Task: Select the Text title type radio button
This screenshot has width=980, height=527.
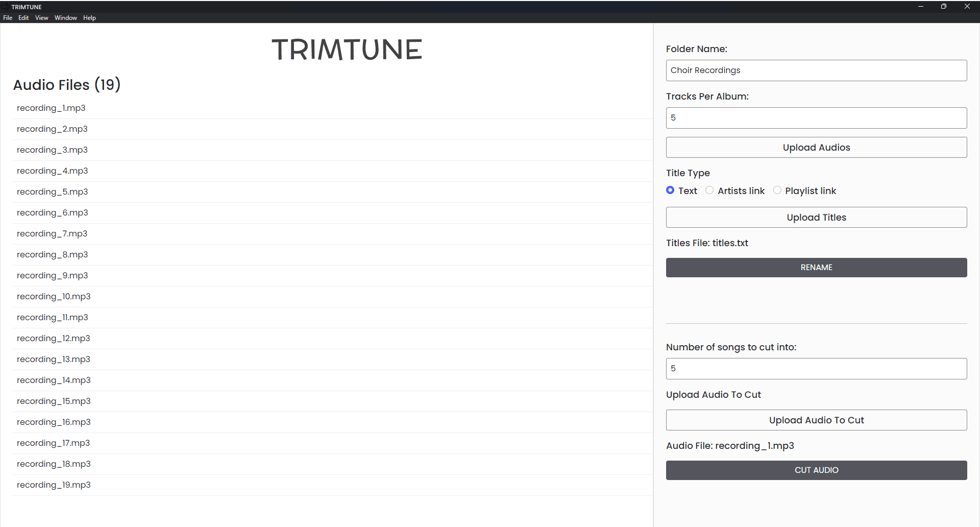Action: pyautogui.click(x=670, y=190)
